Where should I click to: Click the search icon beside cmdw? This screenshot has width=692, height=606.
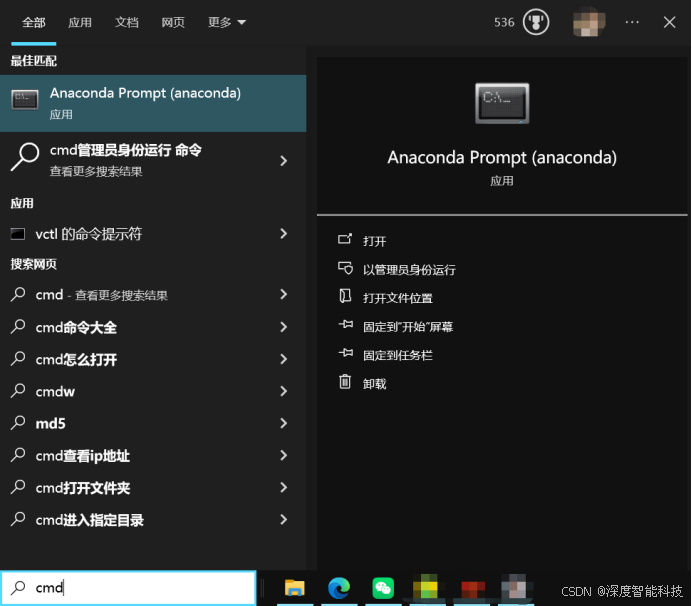click(18, 391)
